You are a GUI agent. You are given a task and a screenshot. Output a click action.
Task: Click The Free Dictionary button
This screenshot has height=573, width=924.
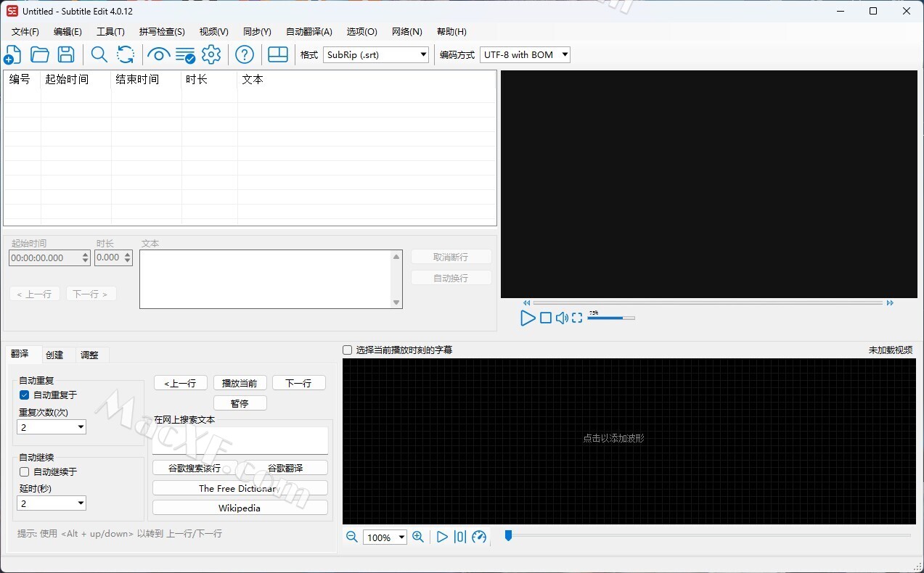pos(240,488)
